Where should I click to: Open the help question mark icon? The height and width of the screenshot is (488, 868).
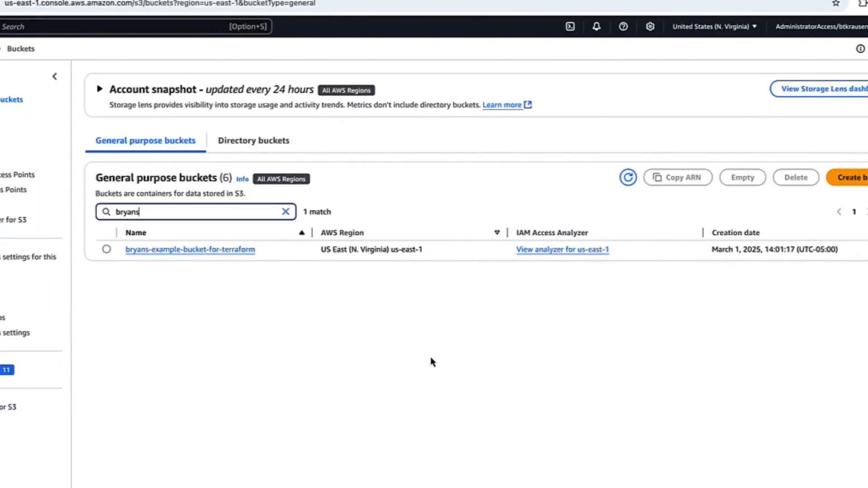click(x=623, y=27)
